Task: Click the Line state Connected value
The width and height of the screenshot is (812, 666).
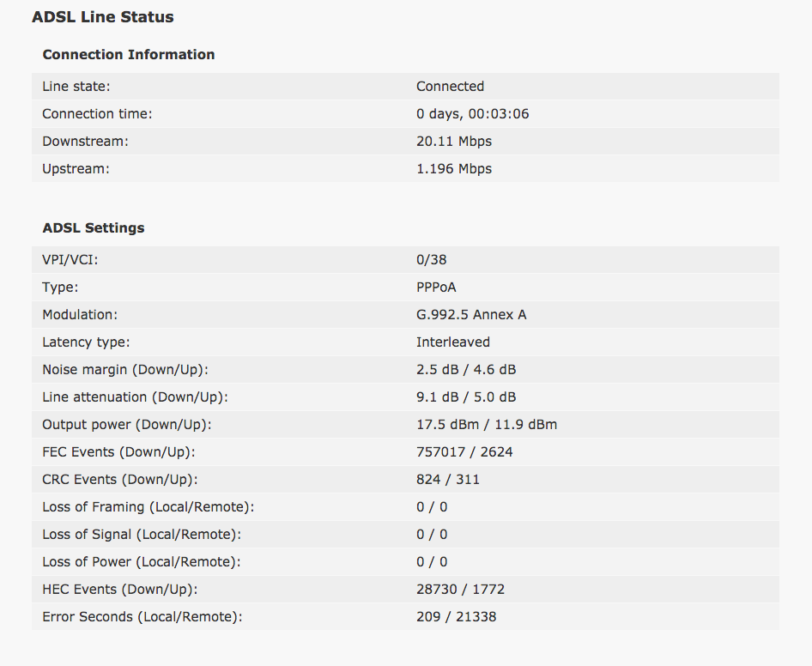Action: click(x=450, y=87)
